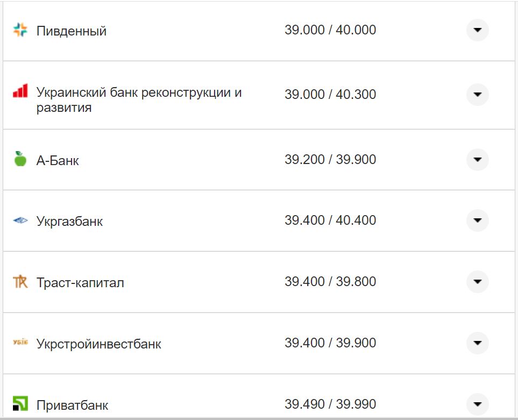
Task: Expand the Укрстройинвестбанк rates dropdown
Action: [477, 343]
